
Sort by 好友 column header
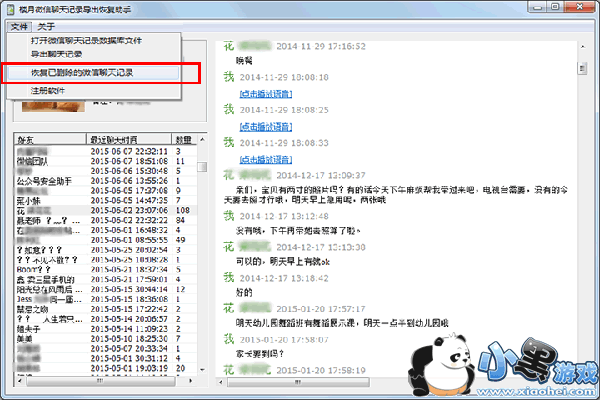pos(50,140)
